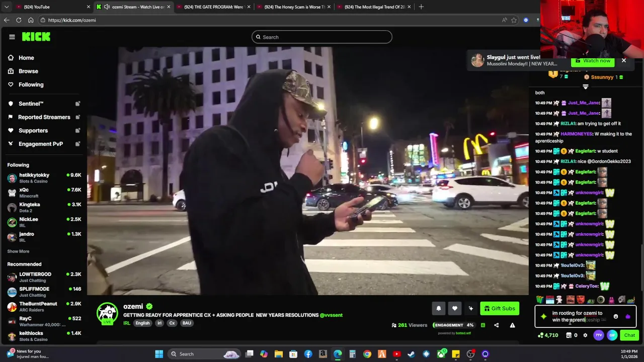Mute the ozemi Stream tab audio

pyautogui.click(x=107, y=7)
